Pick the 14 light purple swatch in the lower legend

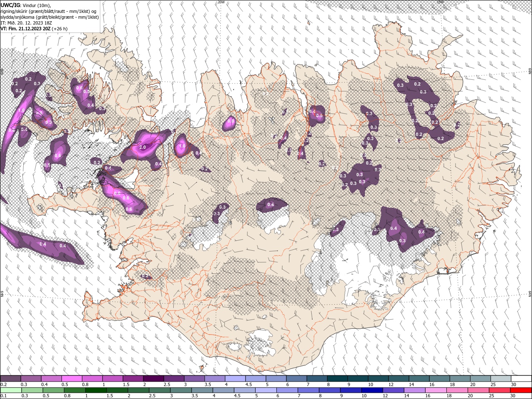414,390
